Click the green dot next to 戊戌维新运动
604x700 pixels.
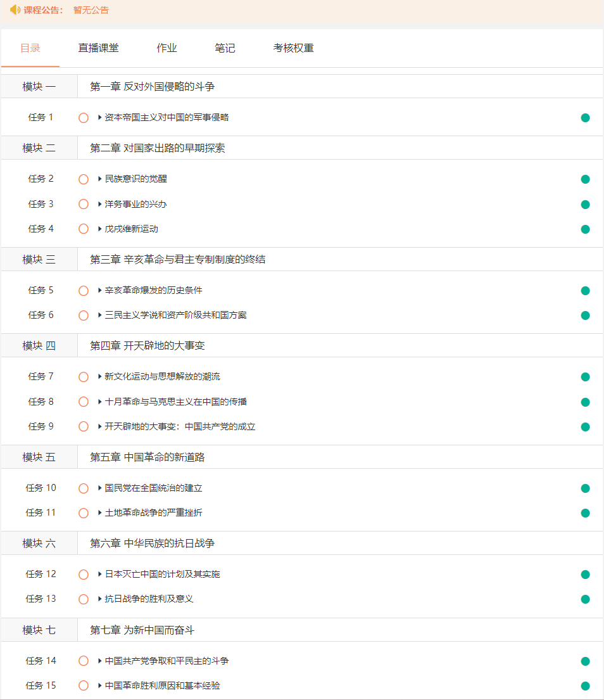(585, 229)
